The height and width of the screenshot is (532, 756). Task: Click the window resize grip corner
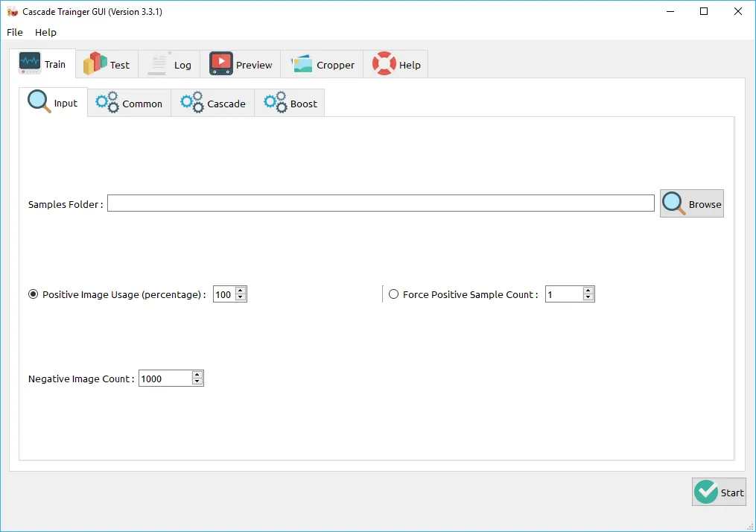(x=750, y=527)
